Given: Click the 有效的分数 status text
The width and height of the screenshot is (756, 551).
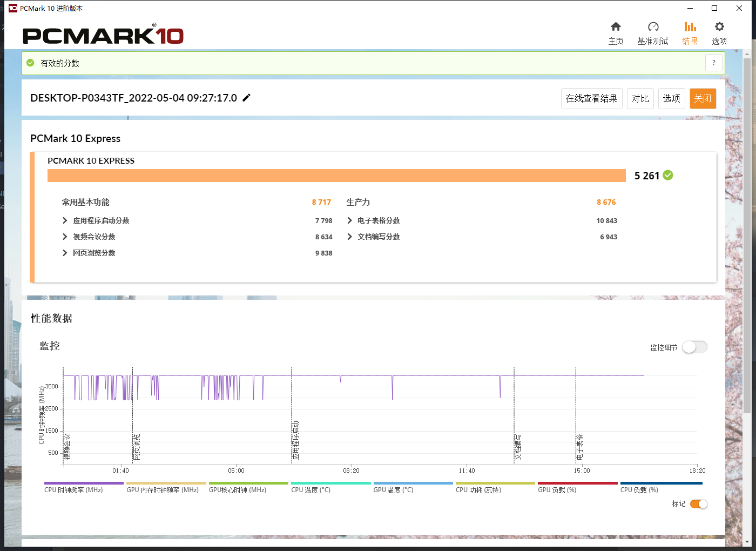Looking at the screenshot, I should pyautogui.click(x=60, y=63).
